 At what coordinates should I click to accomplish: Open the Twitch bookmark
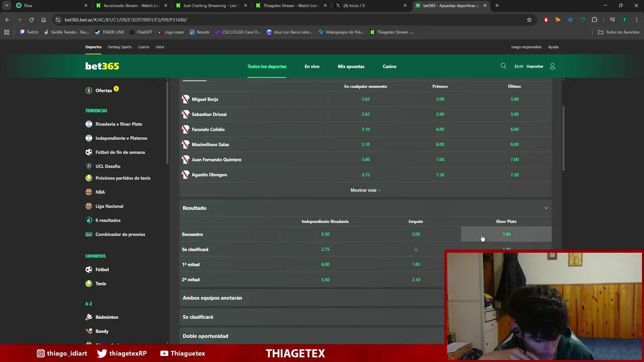pos(29,32)
